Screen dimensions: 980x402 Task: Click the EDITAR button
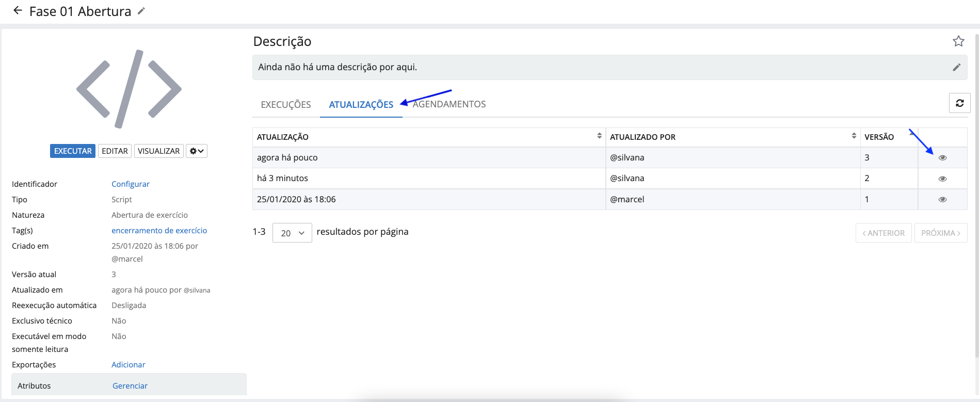point(115,151)
